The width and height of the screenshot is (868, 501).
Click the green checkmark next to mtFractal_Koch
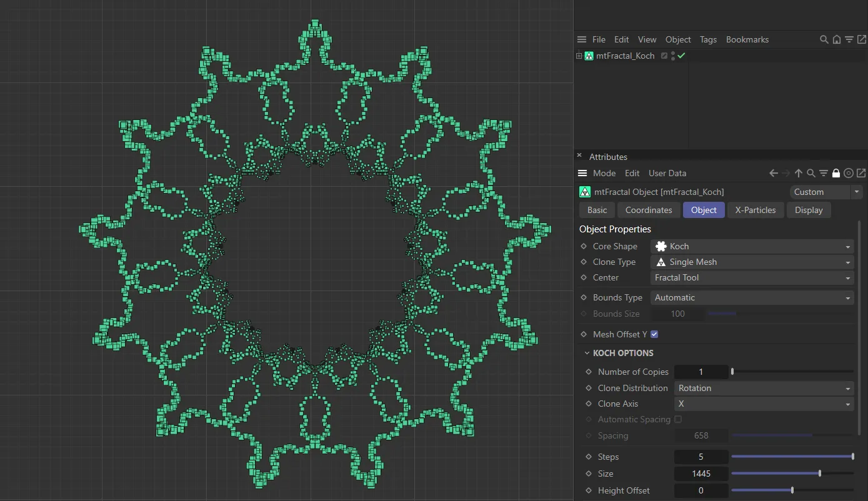pos(681,56)
